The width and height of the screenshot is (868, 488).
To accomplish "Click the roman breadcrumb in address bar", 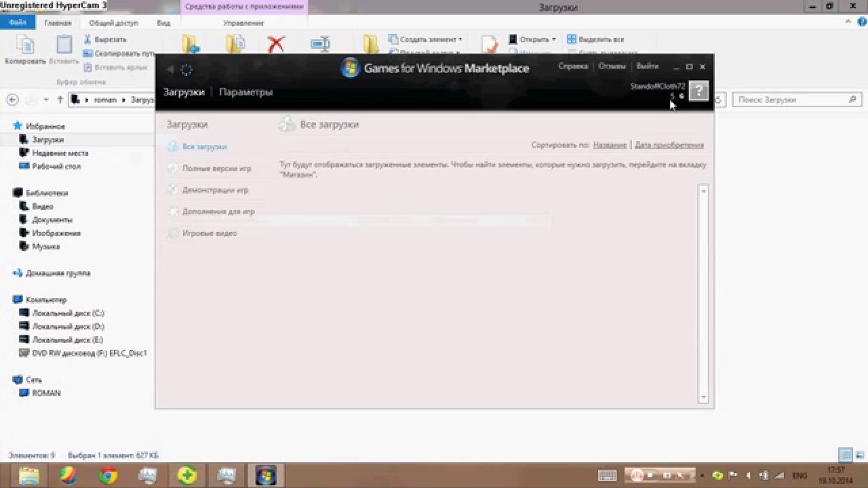I will pyautogui.click(x=105, y=100).
